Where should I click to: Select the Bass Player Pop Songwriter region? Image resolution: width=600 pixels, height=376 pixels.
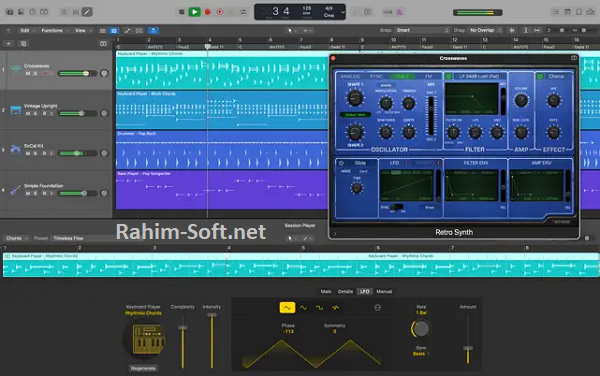coord(222,190)
